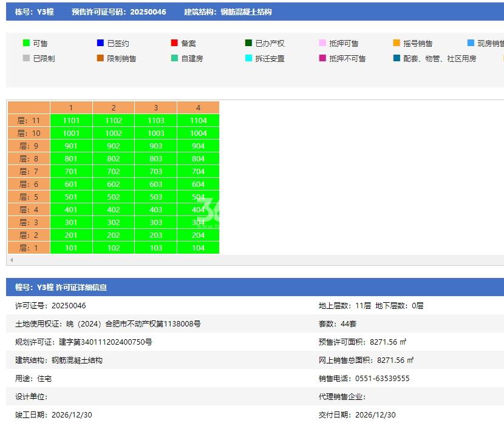504x426 pixels.
Task: Click the orange 摇号销售 legend swatch
Action: pos(397,42)
